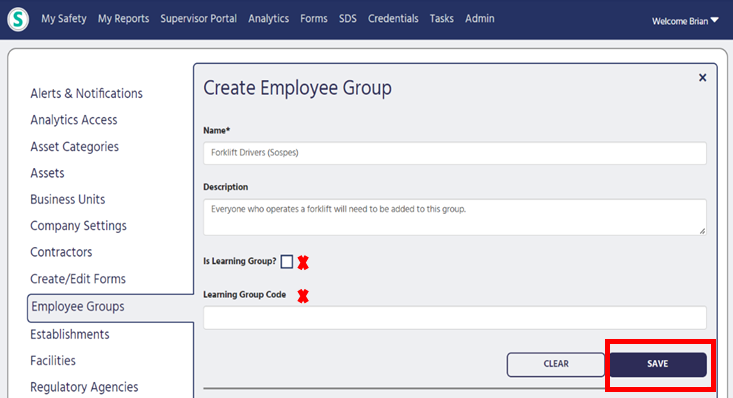Screen dimensions: 733x398
Task: Select the Forms menu item
Action: coord(314,19)
